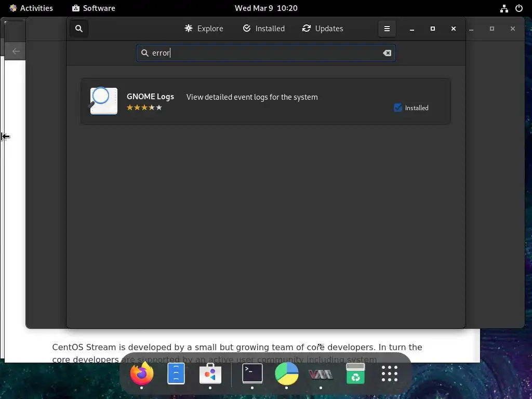Switch to the Explore tab

click(204, 29)
